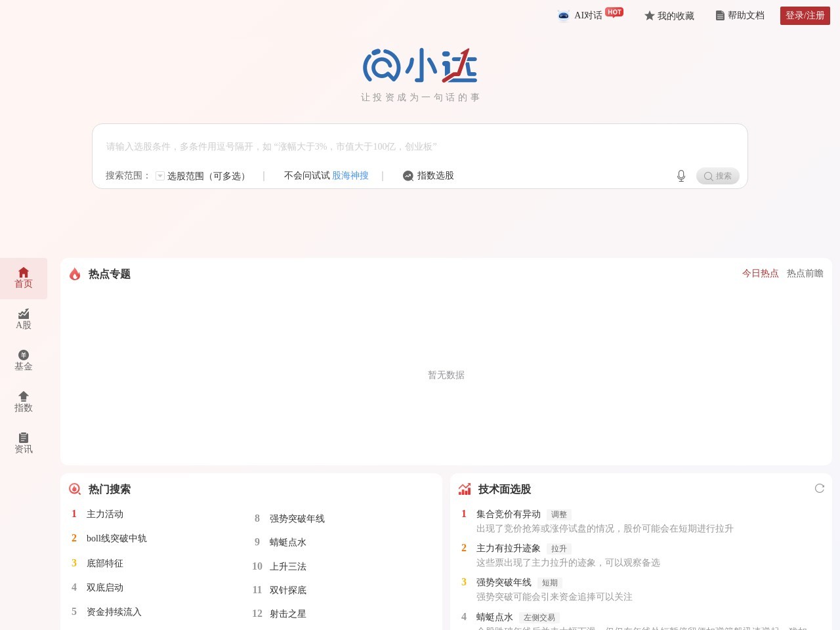Open 资讯 news in sidebar

(24, 443)
